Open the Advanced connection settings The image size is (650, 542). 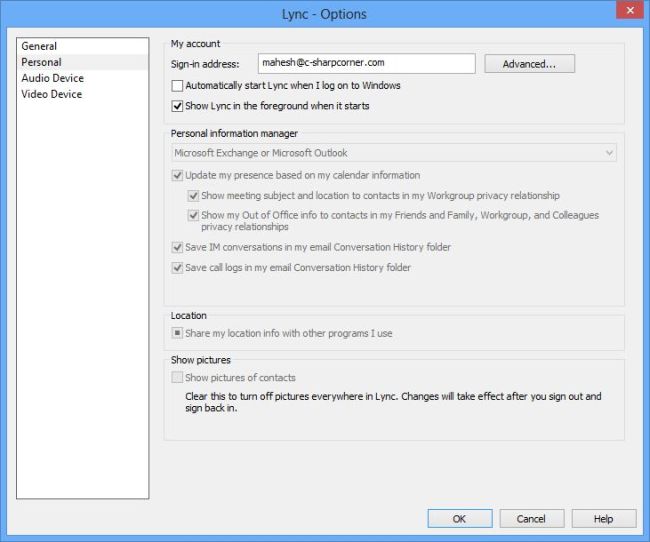pyautogui.click(x=529, y=64)
